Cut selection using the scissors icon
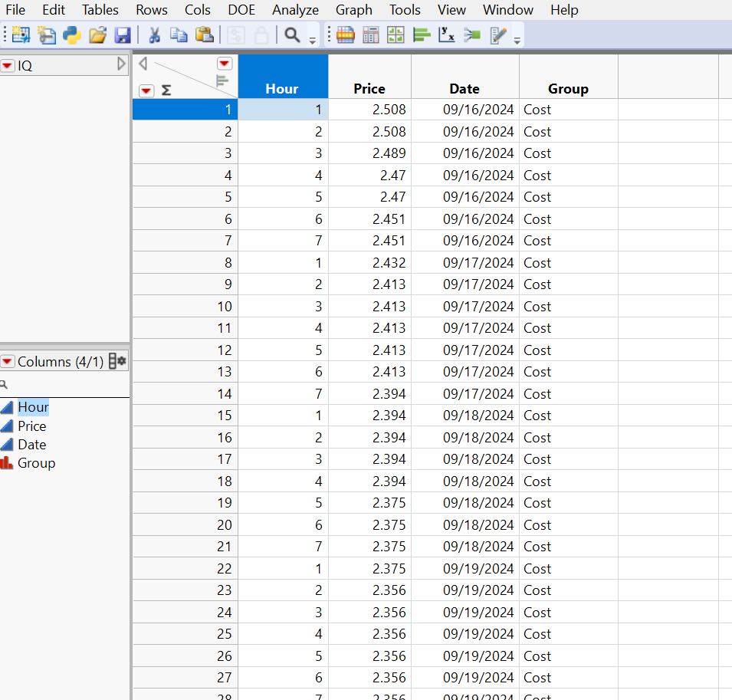This screenshot has width=732, height=700. [153, 35]
